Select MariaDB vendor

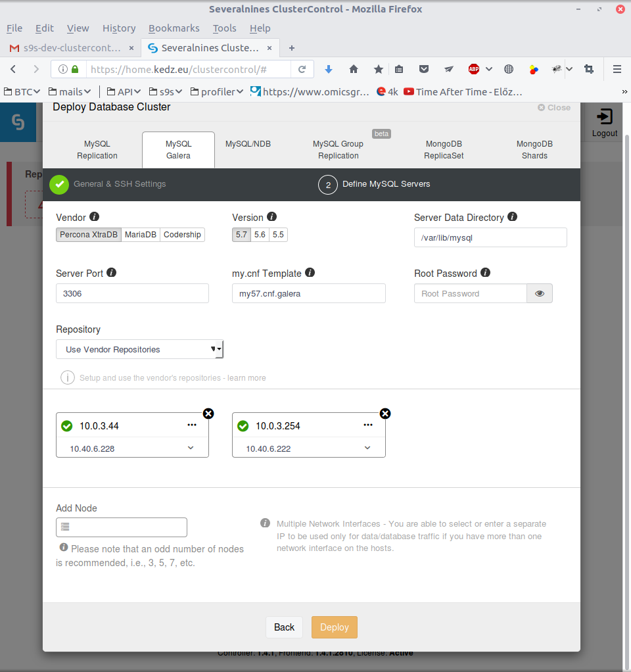(141, 235)
